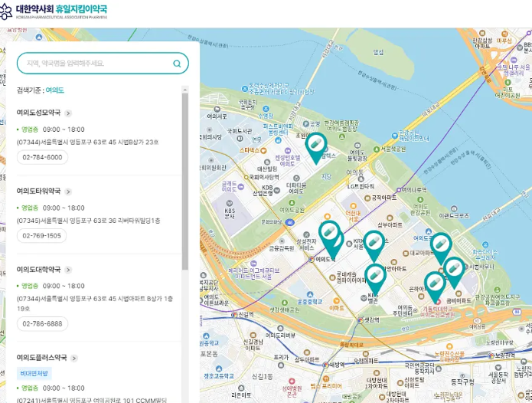This screenshot has height=403, width=532.
Task: Click 여의도성모약국 address text
Action: 87,143
